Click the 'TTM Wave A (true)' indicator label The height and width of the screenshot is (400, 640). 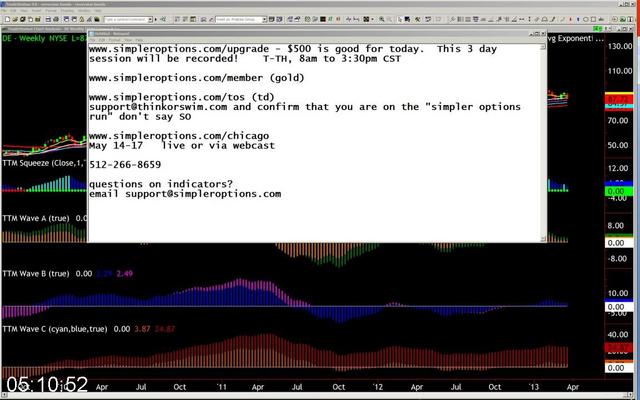[x=36, y=218]
